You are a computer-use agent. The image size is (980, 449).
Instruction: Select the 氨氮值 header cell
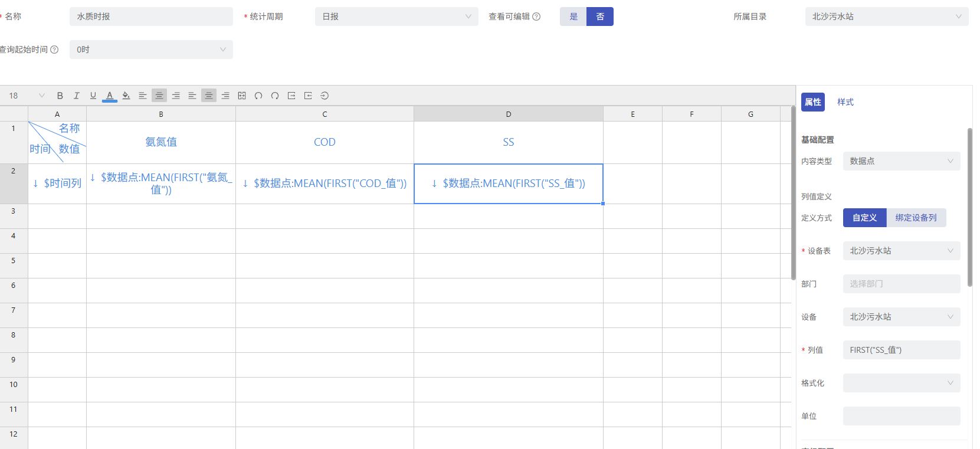(x=161, y=142)
